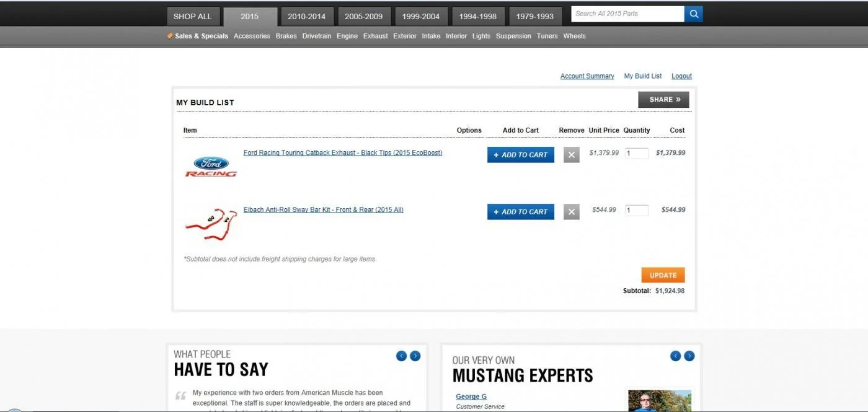Open Ford Racing Touring Catback Exhaust link

pos(343,153)
